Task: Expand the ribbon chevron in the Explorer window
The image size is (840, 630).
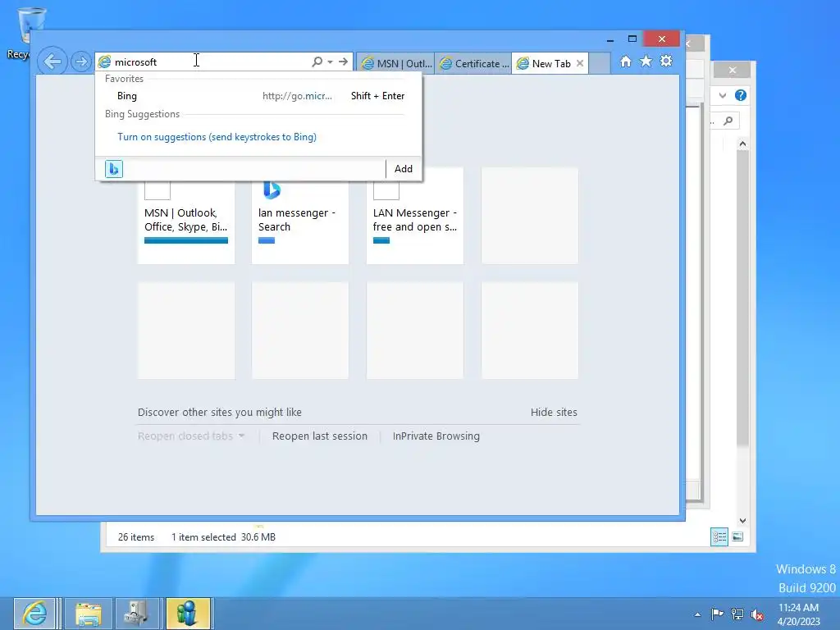Action: (x=723, y=95)
